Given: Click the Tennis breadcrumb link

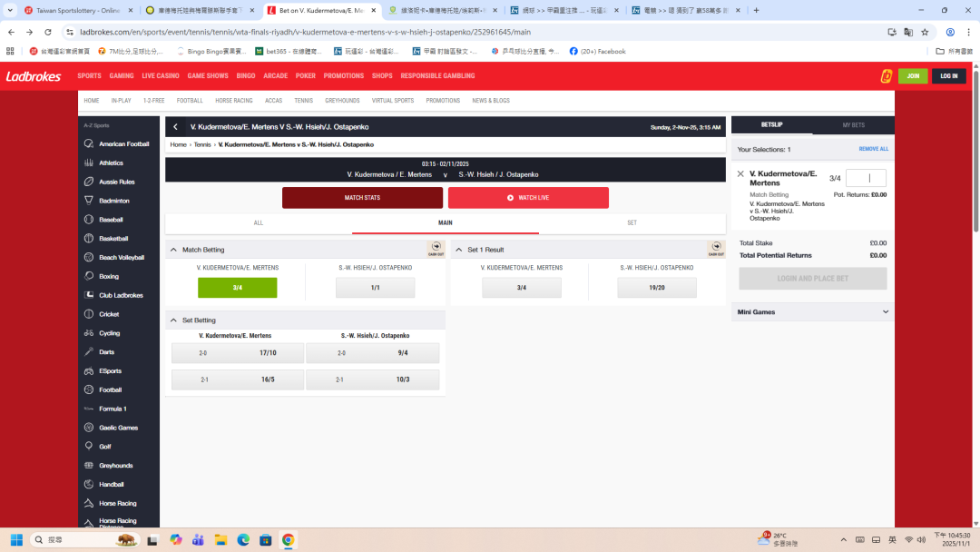Looking at the screenshot, I should click(x=201, y=144).
